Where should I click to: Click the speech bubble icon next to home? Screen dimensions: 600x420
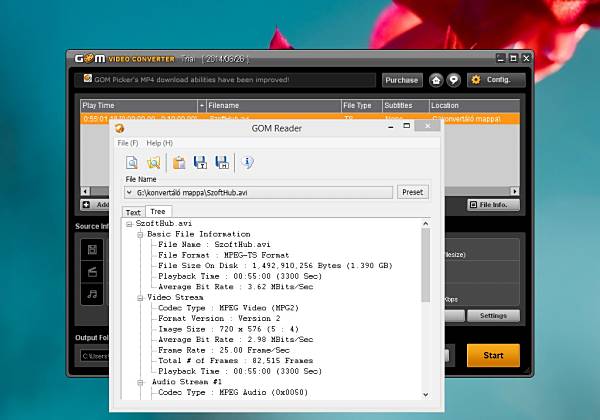tap(453, 80)
